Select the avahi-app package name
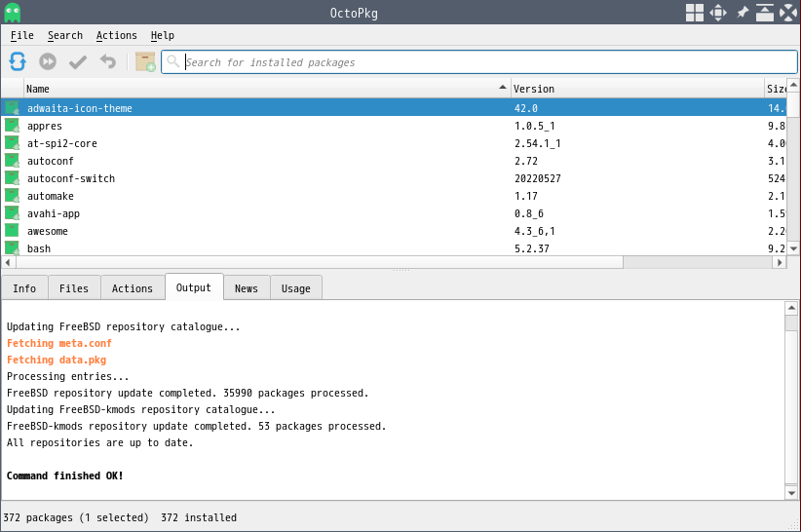The image size is (801, 532). point(54,213)
